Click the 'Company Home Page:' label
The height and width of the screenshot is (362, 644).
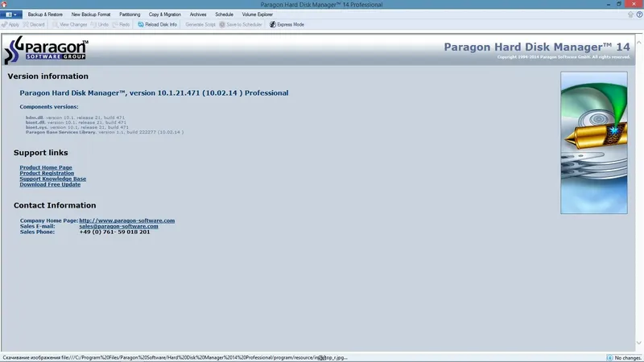click(49, 220)
